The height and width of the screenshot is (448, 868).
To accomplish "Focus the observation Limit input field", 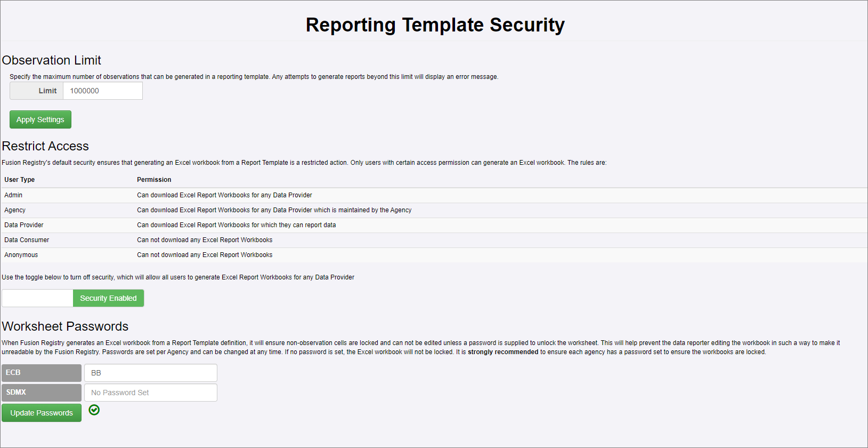I will pos(102,91).
